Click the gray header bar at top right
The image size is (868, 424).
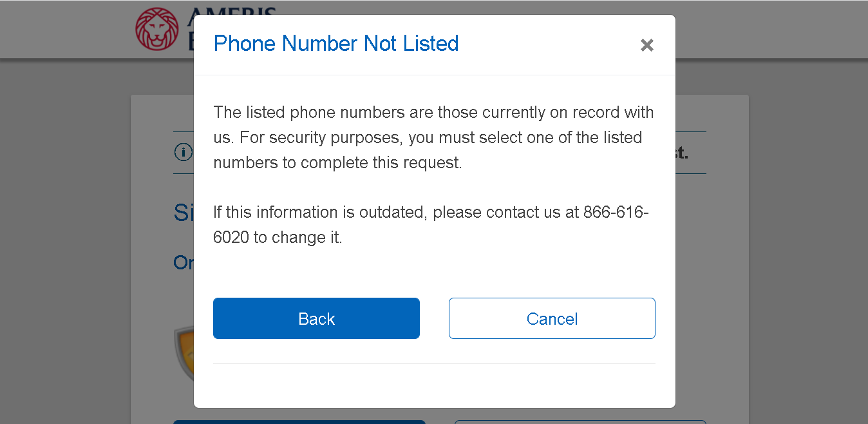(771, 29)
